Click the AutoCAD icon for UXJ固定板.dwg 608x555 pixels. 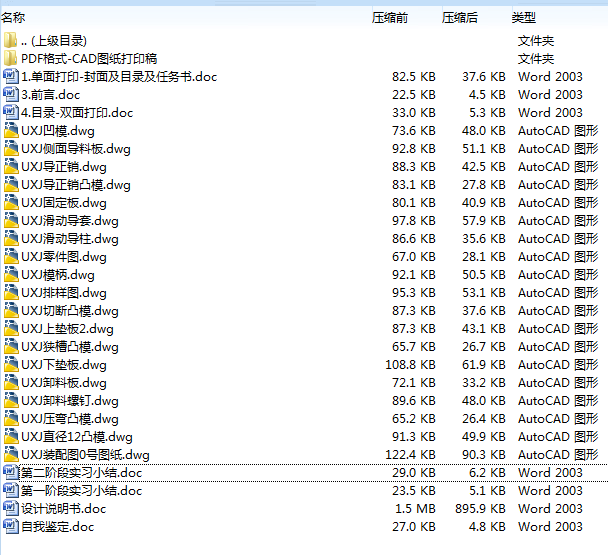[x=11, y=202]
